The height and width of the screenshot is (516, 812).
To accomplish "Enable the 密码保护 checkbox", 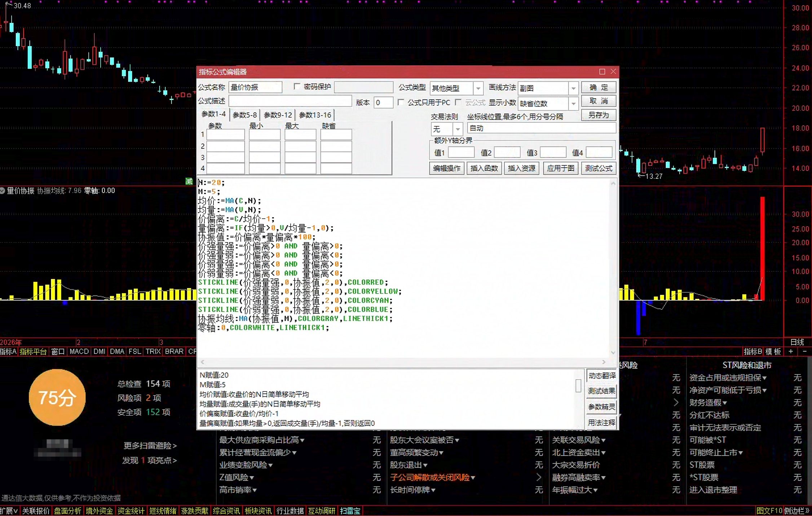I will (x=297, y=87).
